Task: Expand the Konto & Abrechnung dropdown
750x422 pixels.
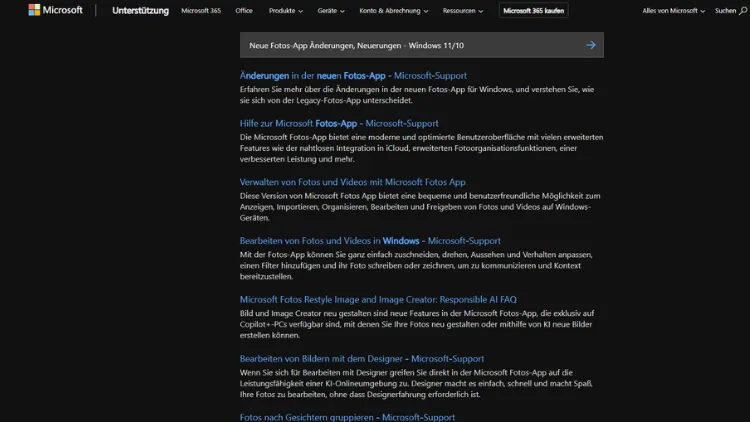Action: [x=394, y=11]
